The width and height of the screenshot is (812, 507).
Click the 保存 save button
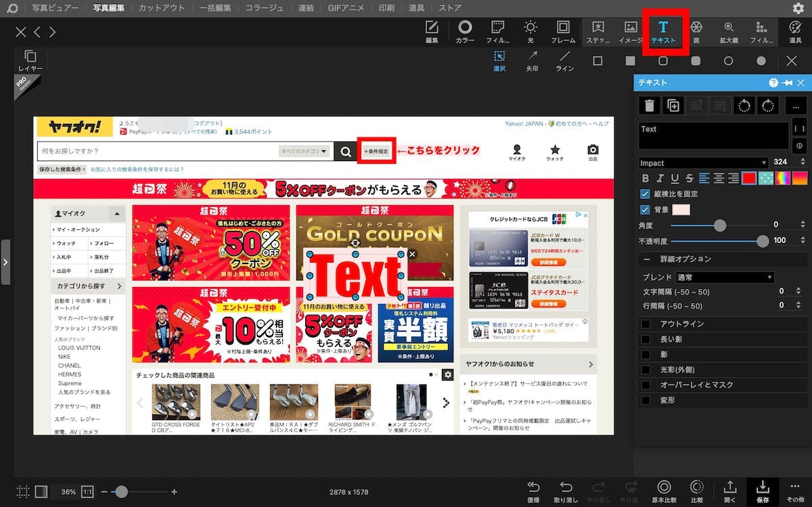(763, 491)
